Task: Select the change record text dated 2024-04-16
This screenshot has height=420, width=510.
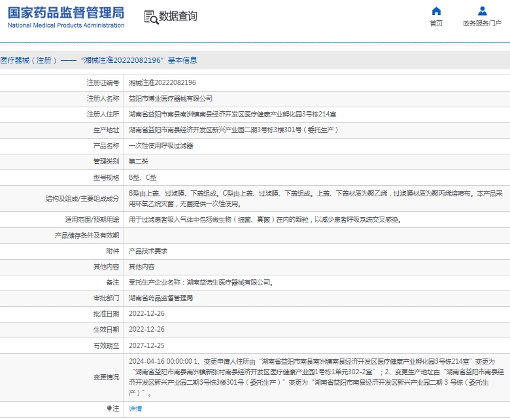Action: 316,377
